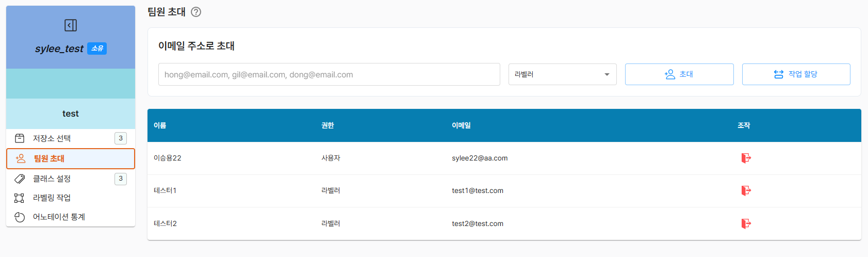This screenshot has height=257, width=868.
Task: Click the 작업 할당 button
Action: (796, 74)
